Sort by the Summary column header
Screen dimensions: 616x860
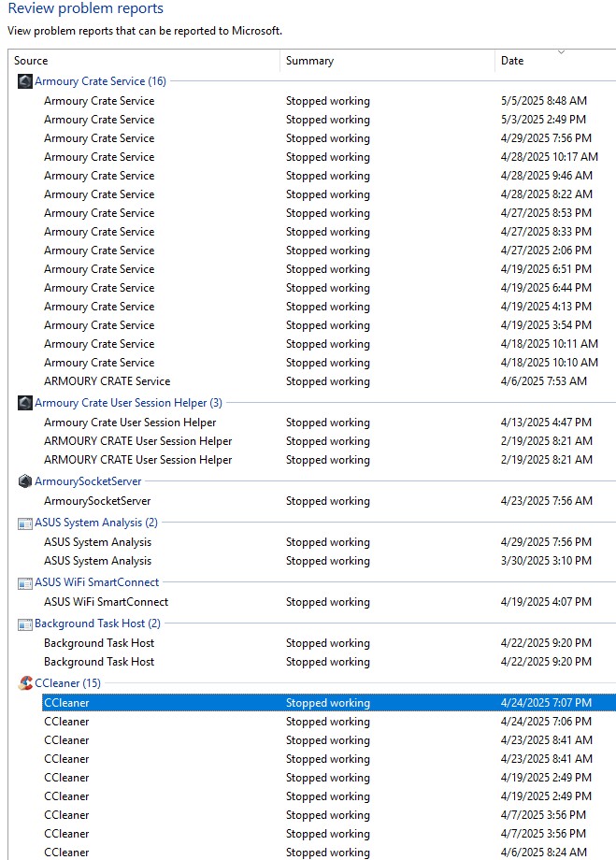coord(387,61)
